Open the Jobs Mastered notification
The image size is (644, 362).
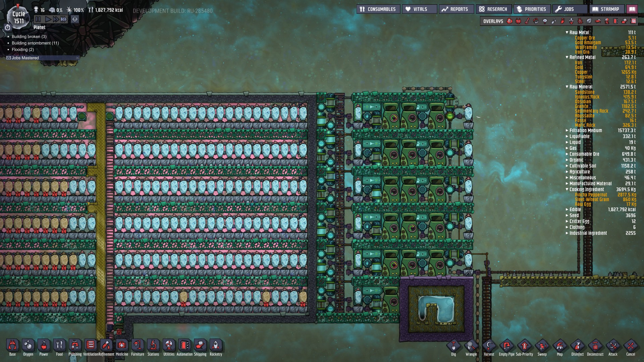coord(25,58)
